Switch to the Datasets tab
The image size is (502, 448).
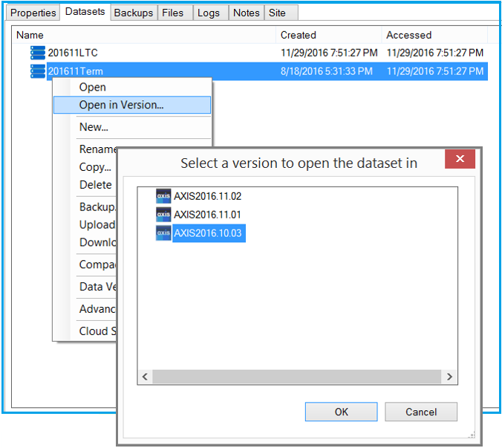(x=85, y=12)
